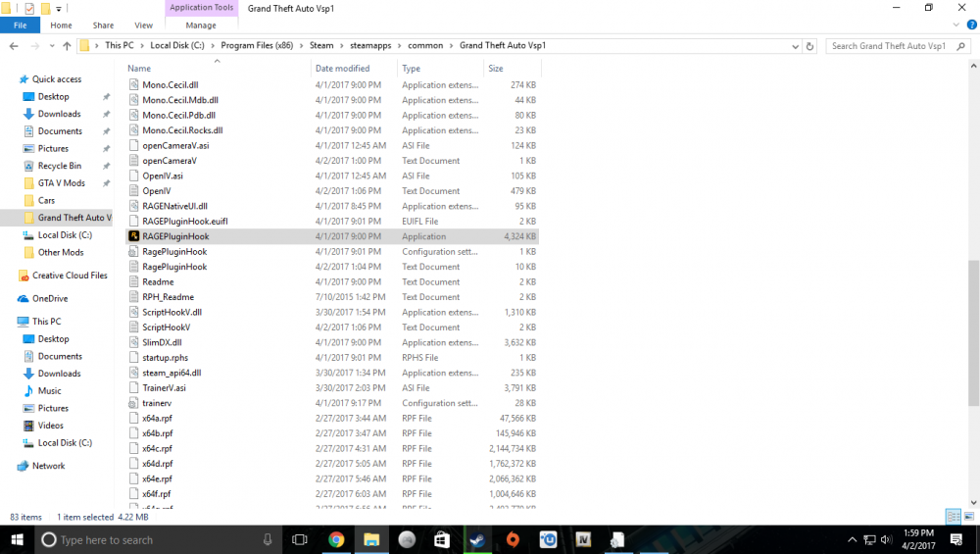Viewport: 980px width, 554px height.
Task: Open recent locations dropdown arrow
Action: point(52,46)
